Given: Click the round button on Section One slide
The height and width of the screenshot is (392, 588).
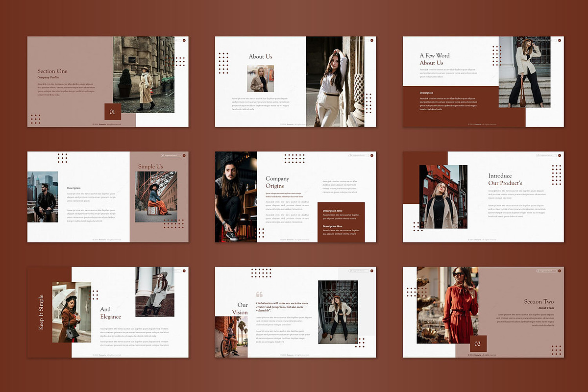Looking at the screenshot, I should click(x=184, y=40).
